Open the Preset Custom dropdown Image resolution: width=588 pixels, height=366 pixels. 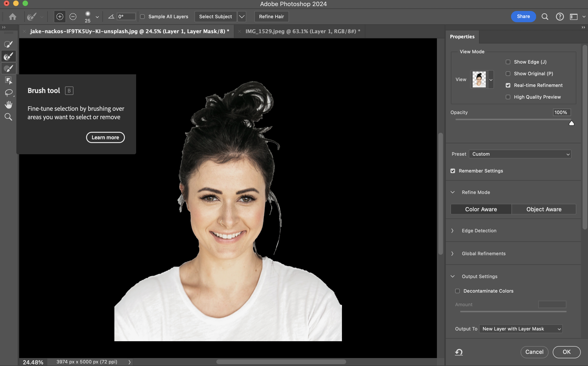click(520, 154)
